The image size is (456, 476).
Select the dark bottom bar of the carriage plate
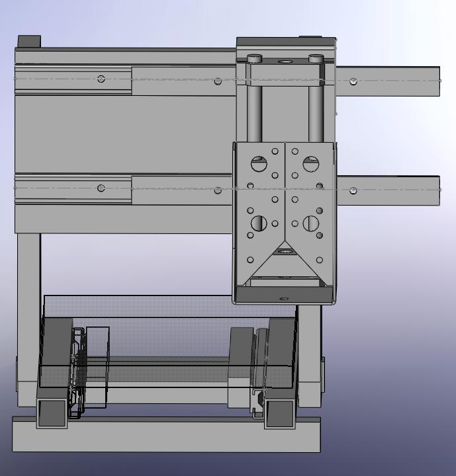point(284,295)
